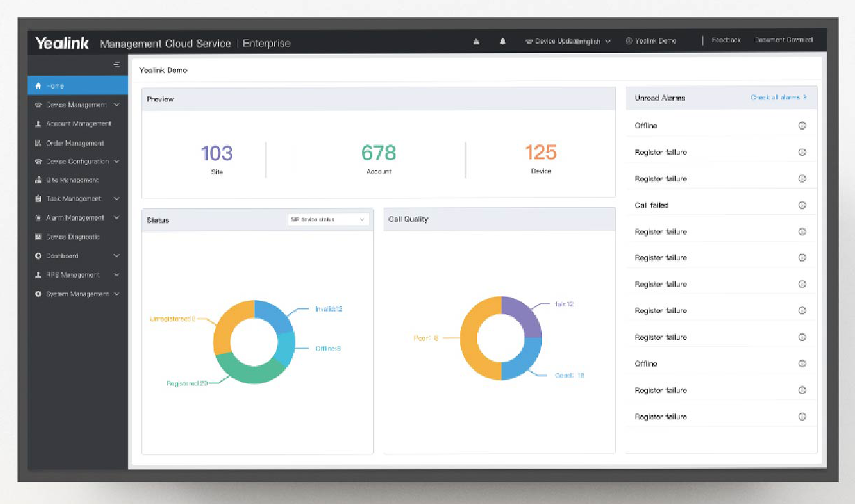Open Alarm Management menu item

pyautogui.click(x=78, y=218)
